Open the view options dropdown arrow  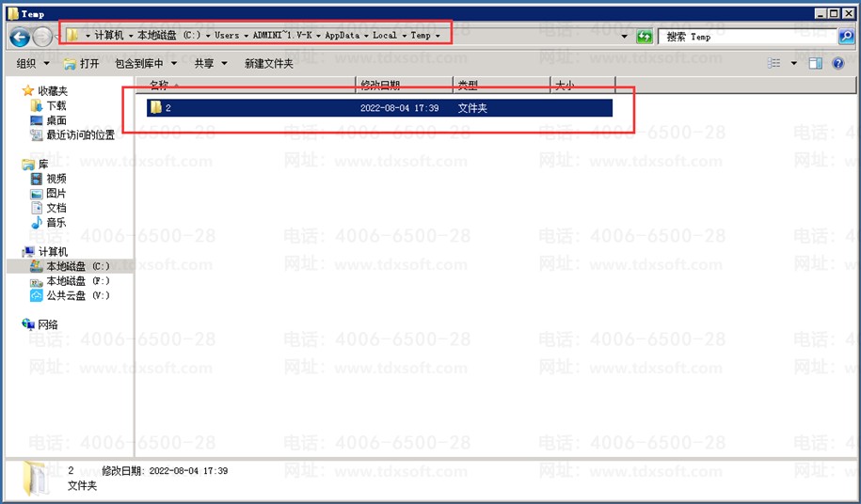coord(793,64)
